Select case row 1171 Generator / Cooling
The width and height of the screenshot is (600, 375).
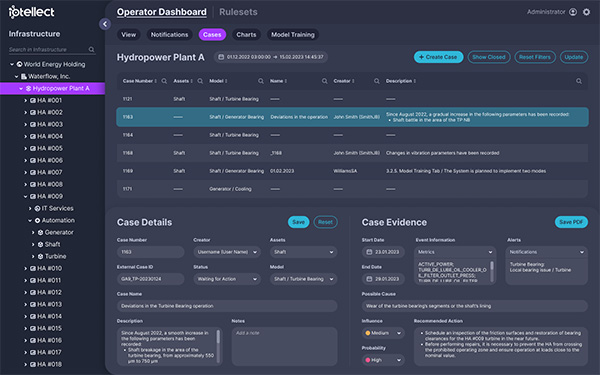(352, 189)
